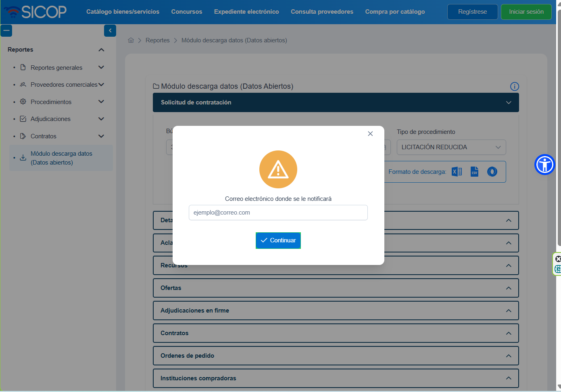
Task: Select Consulta proveedores in the navigation bar
Action: pyautogui.click(x=322, y=12)
